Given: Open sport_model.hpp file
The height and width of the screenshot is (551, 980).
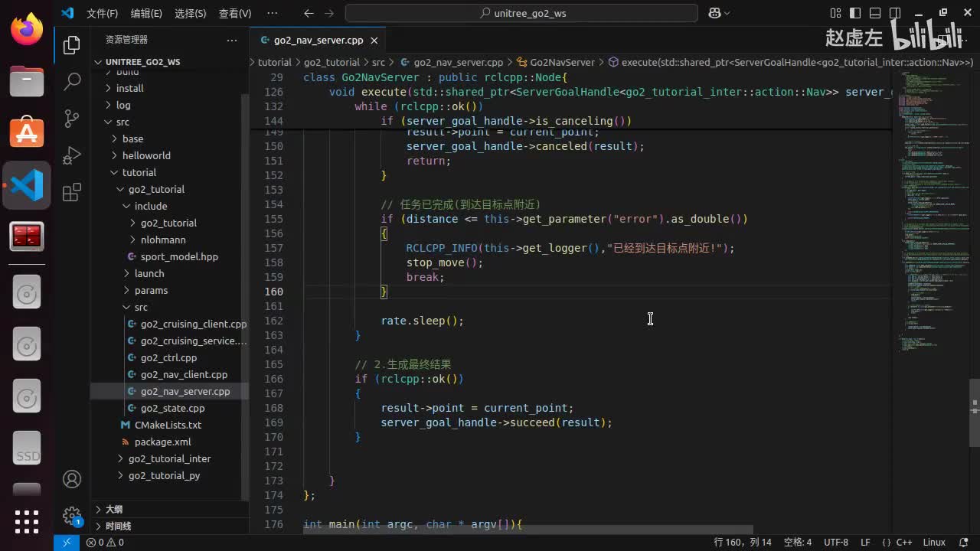Looking at the screenshot, I should (169, 256).
